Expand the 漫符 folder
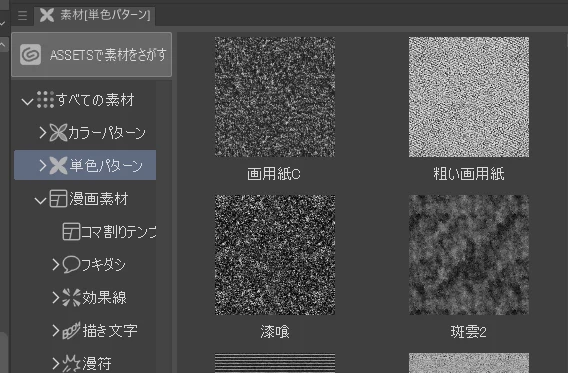Screen dimensions: 568x373 [56, 363]
